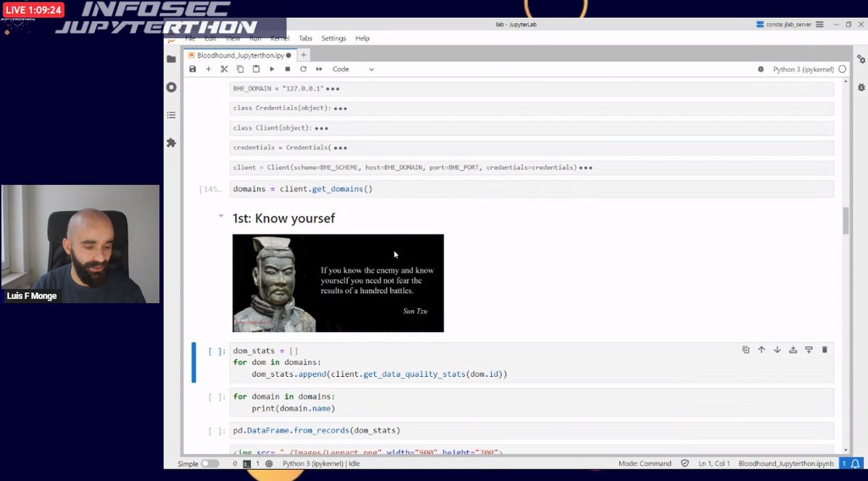Select the Bloodhound_Jupyterthon.ipynb tab
This screenshot has width=868, height=481.
[x=240, y=55]
